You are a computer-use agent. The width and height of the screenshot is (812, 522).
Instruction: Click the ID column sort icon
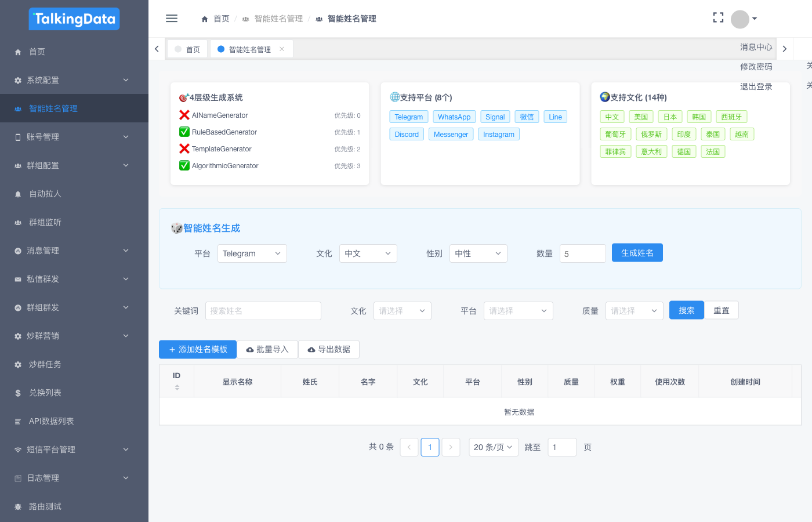pos(177,387)
